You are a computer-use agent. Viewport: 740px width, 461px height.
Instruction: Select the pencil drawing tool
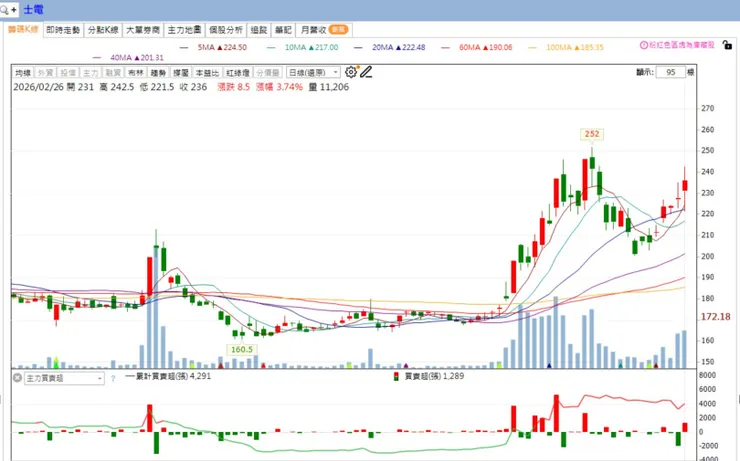(366, 72)
